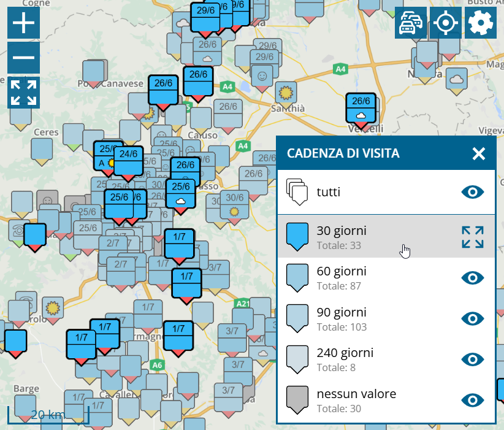Screen dimensions: 504x430
Task: Open the faded 2/7 marker
Action: [121, 274]
